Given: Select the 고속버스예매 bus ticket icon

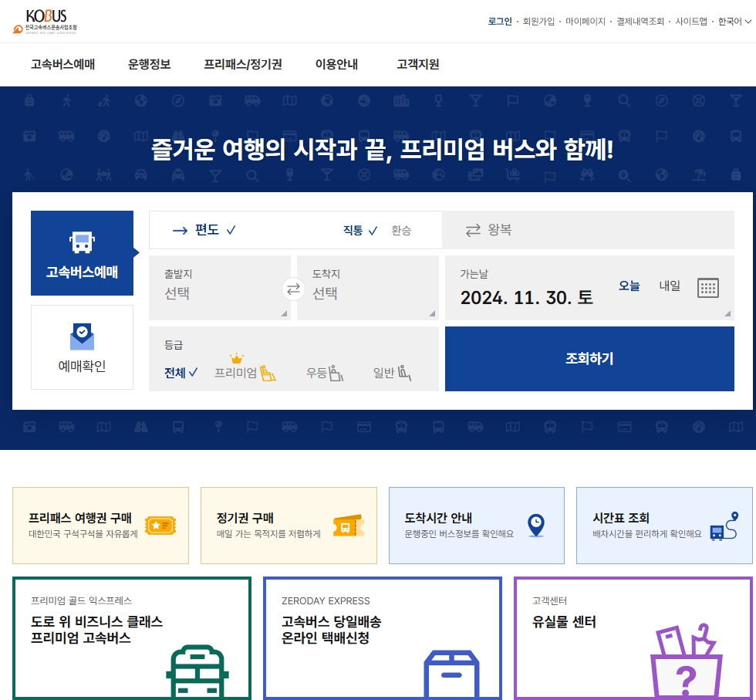Looking at the screenshot, I should coord(82,241).
